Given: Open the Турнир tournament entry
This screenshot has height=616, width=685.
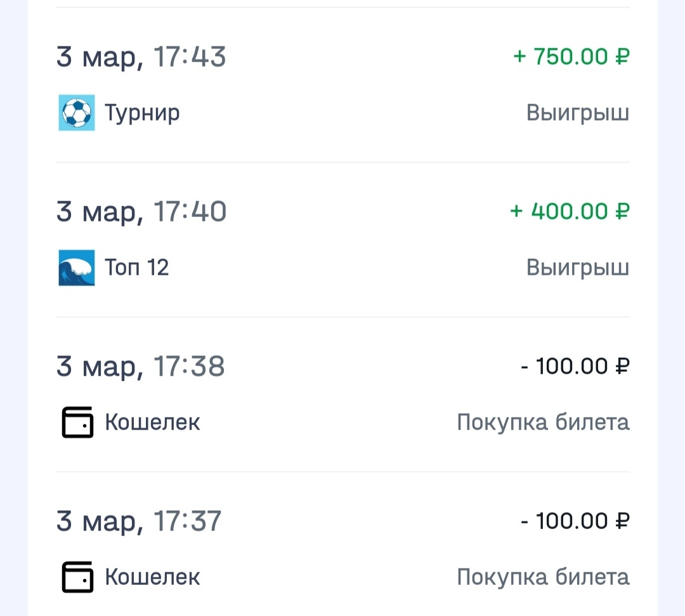Looking at the screenshot, I should 142,112.
